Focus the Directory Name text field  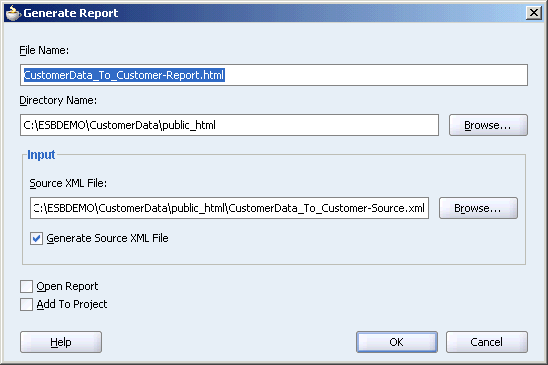[x=229, y=125]
